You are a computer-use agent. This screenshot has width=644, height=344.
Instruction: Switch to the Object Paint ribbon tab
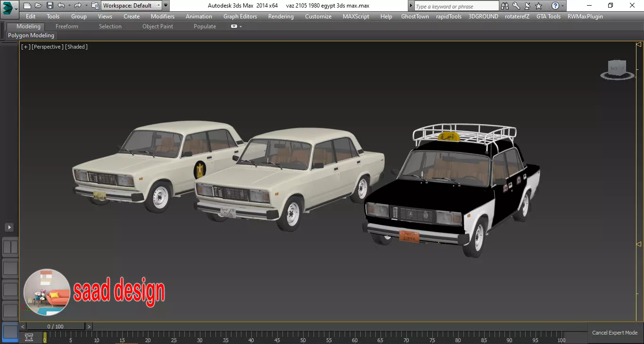pyautogui.click(x=158, y=26)
